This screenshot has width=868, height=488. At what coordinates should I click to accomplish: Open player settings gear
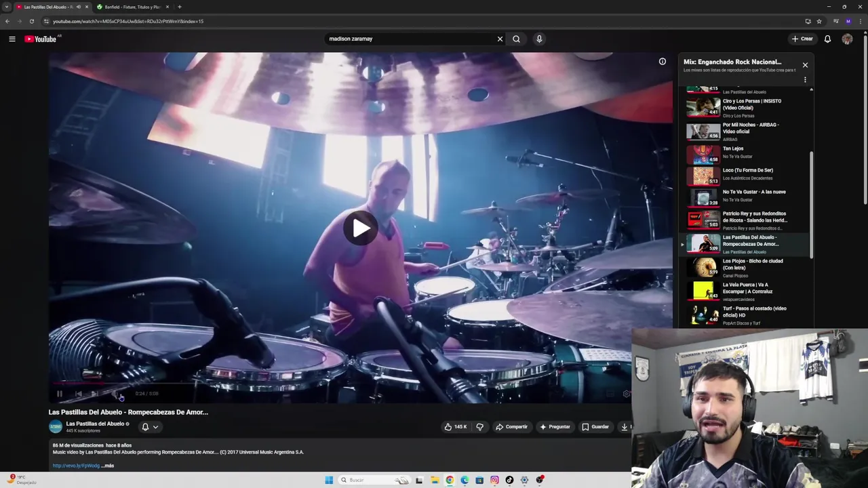[626, 393]
